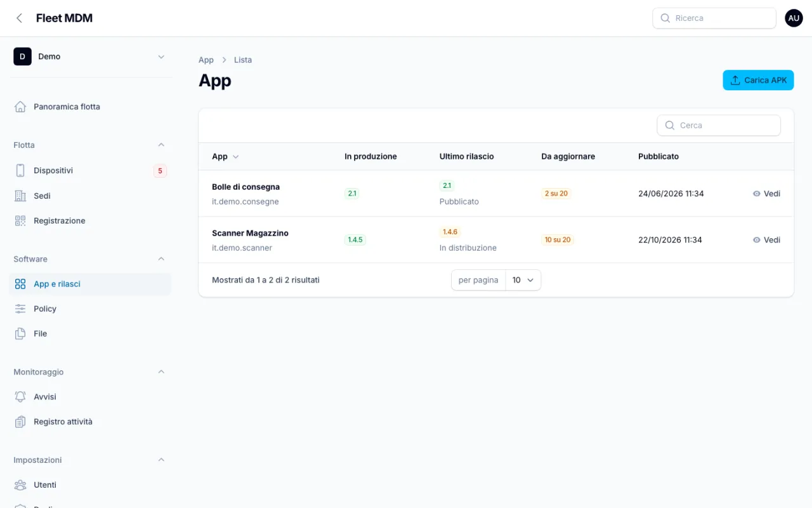Click the Carica APK button
The width and height of the screenshot is (812, 508).
tap(758, 80)
